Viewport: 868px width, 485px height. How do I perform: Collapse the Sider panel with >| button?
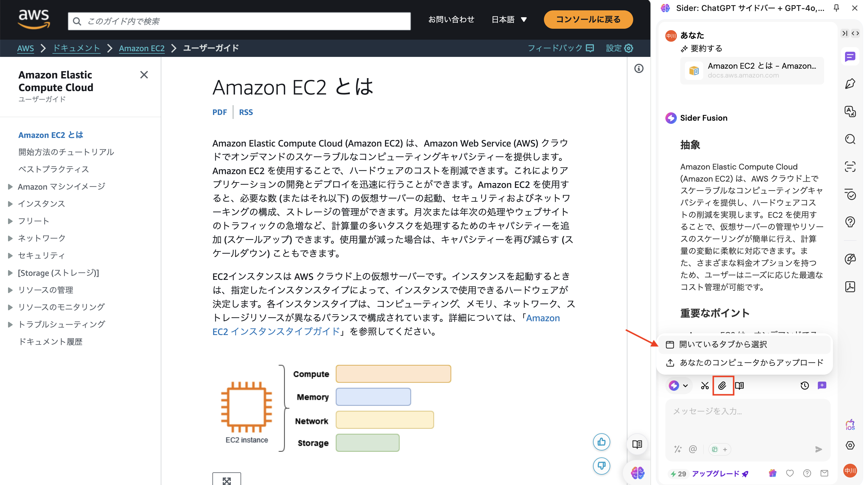coord(845,33)
